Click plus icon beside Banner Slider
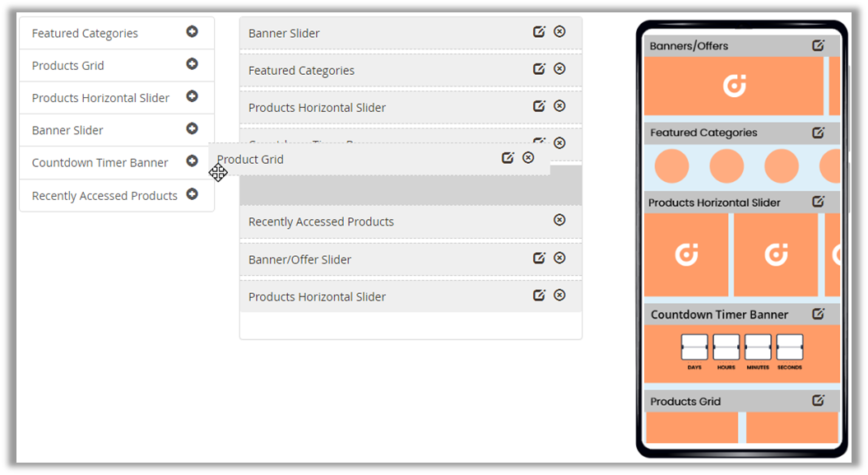This screenshot has width=868, height=475. [x=192, y=129]
